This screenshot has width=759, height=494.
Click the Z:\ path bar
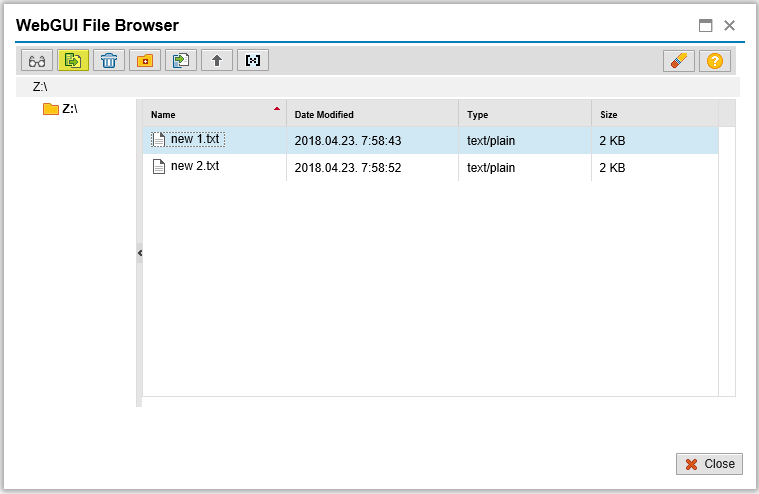[378, 87]
